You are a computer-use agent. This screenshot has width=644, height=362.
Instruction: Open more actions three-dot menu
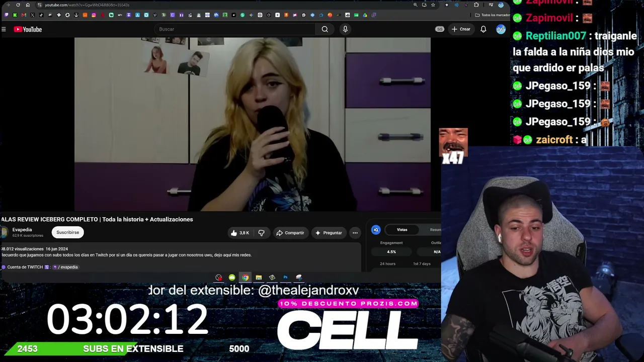[355, 233]
